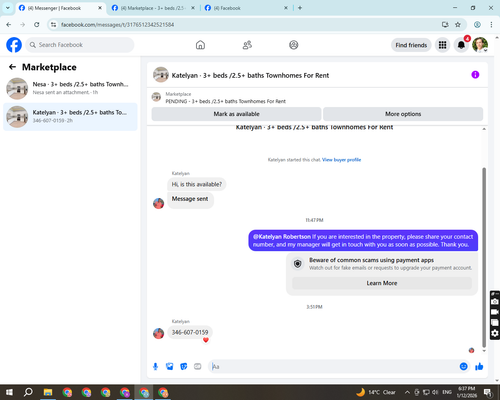Open the View buyer profile link

pos(341,160)
